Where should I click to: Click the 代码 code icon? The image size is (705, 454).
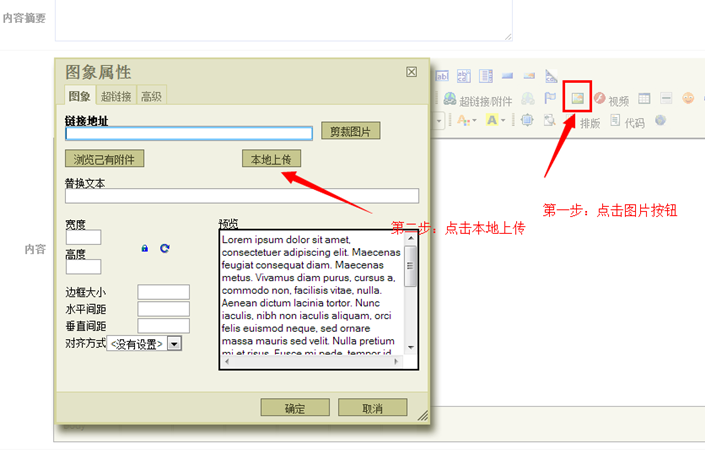tap(615, 122)
